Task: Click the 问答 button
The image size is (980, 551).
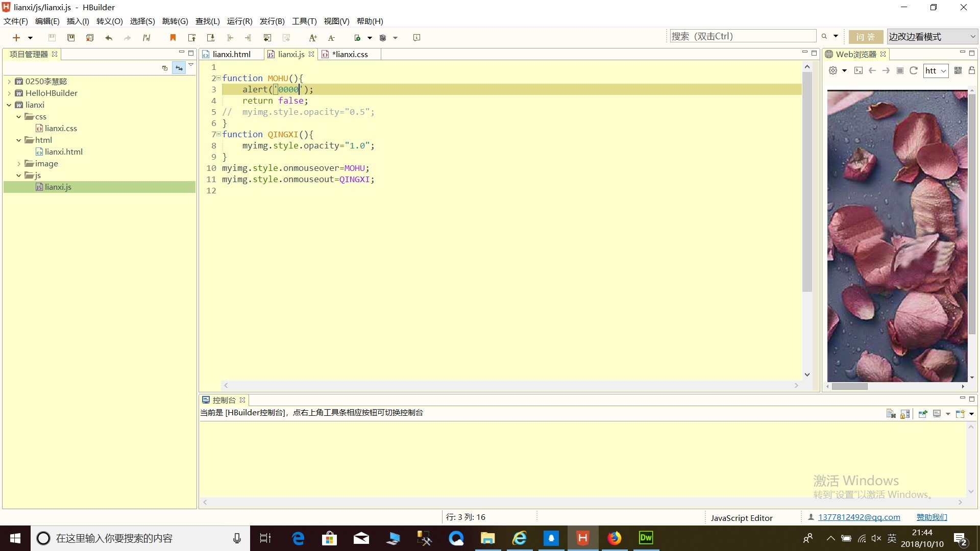Action: 866,37
